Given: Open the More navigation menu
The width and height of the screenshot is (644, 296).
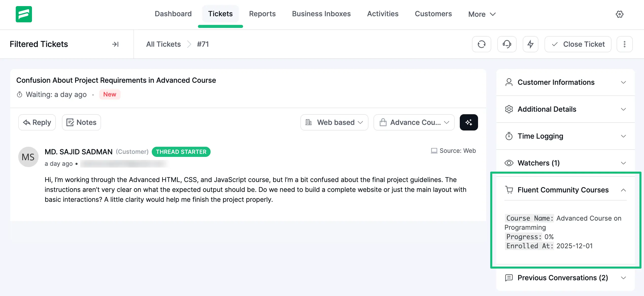Looking at the screenshot, I should click(482, 14).
